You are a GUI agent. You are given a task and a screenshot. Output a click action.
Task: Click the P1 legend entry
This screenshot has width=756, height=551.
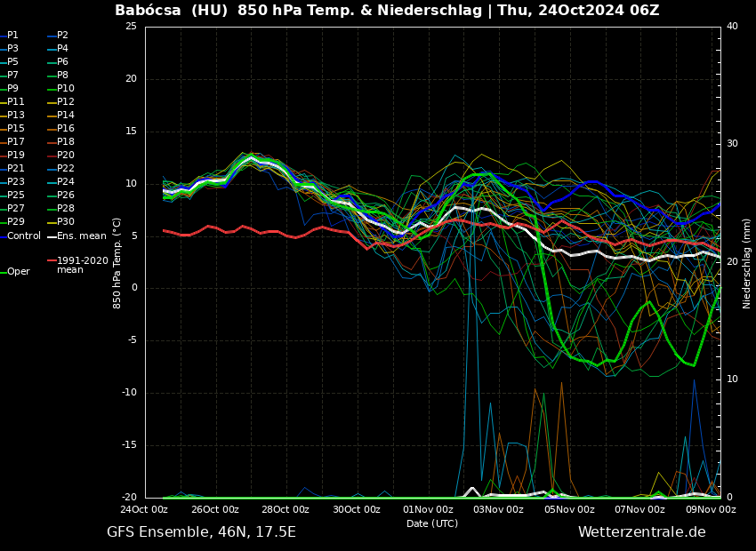point(12,36)
